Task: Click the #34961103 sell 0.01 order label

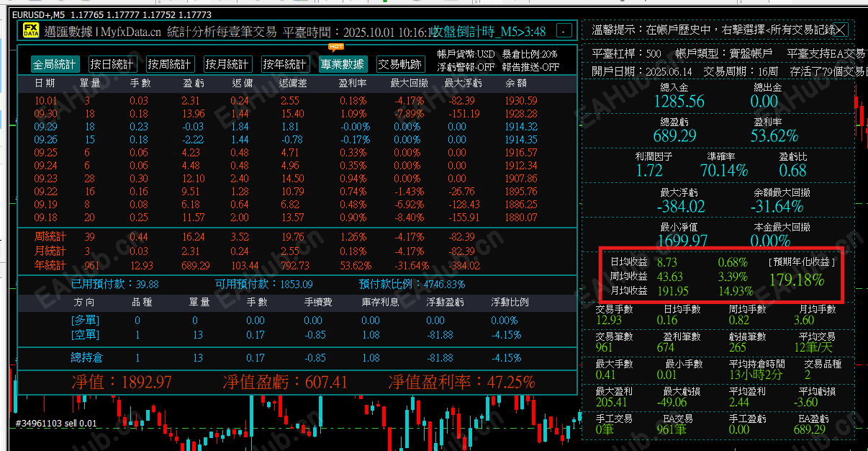Action: 56,423
